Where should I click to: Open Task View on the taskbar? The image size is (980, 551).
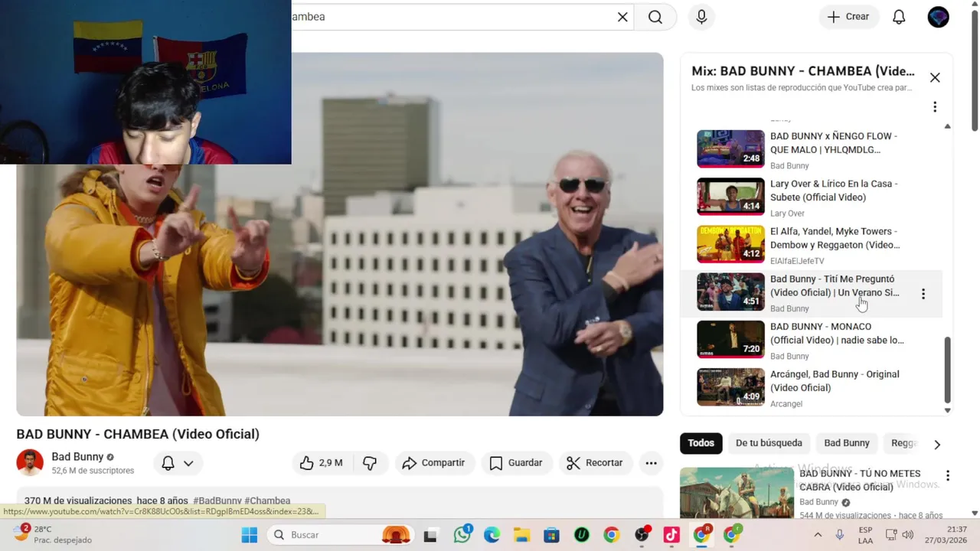430,535
